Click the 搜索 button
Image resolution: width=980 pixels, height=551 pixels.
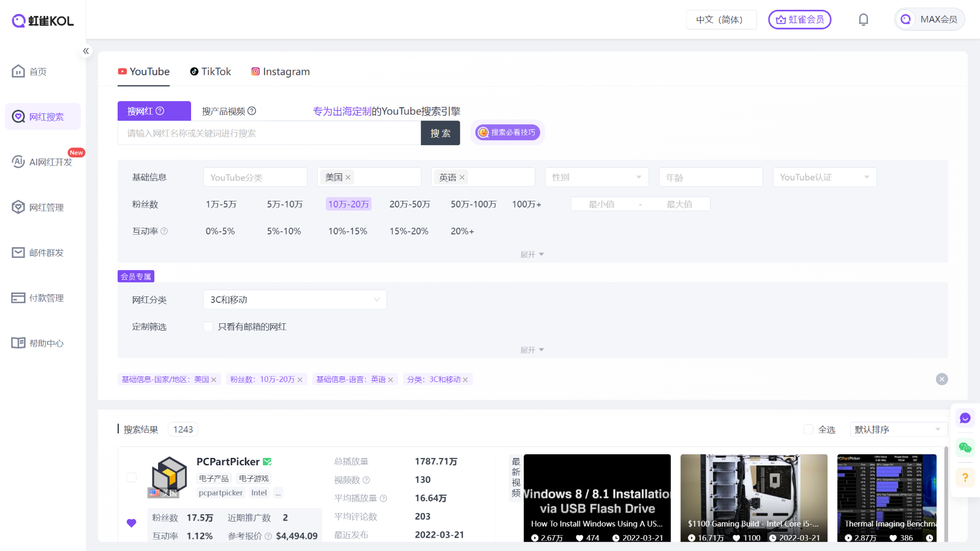440,133
